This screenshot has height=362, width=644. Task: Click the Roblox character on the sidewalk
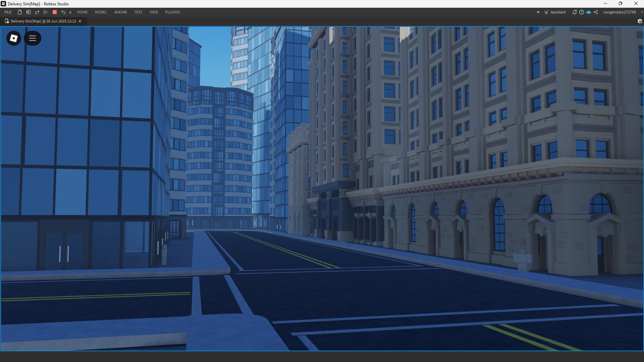click(523, 260)
